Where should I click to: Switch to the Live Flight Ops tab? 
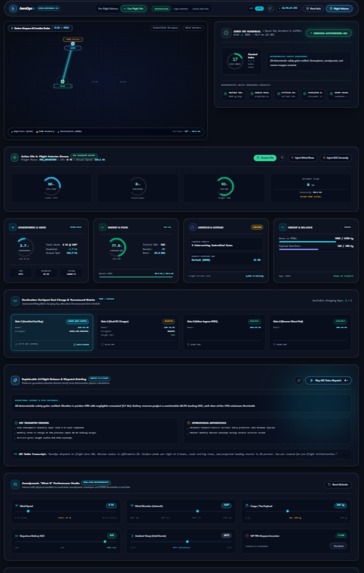(133, 8)
